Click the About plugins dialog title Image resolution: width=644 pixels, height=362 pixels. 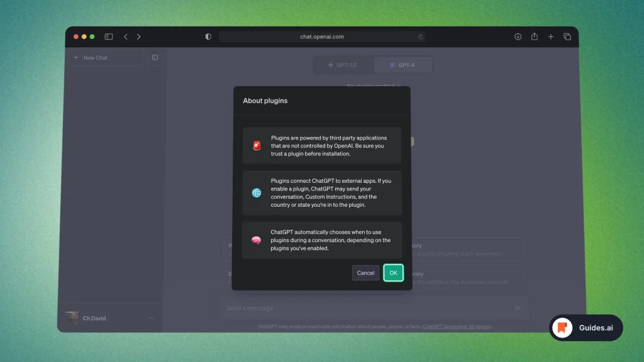[265, 101]
